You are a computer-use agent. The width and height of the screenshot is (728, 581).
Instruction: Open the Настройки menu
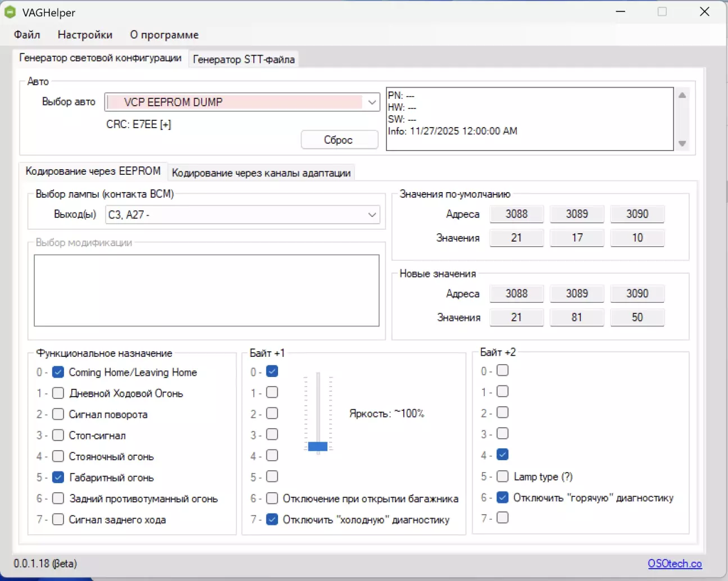85,35
